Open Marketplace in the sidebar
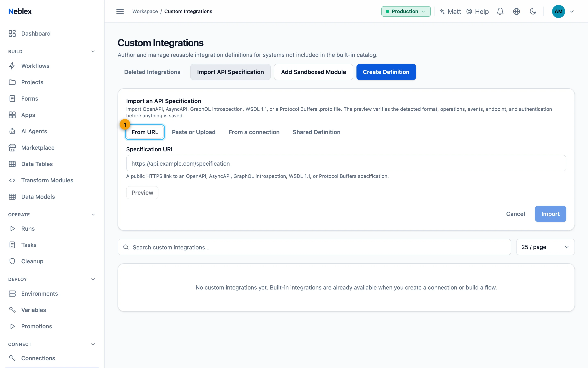 52,147
